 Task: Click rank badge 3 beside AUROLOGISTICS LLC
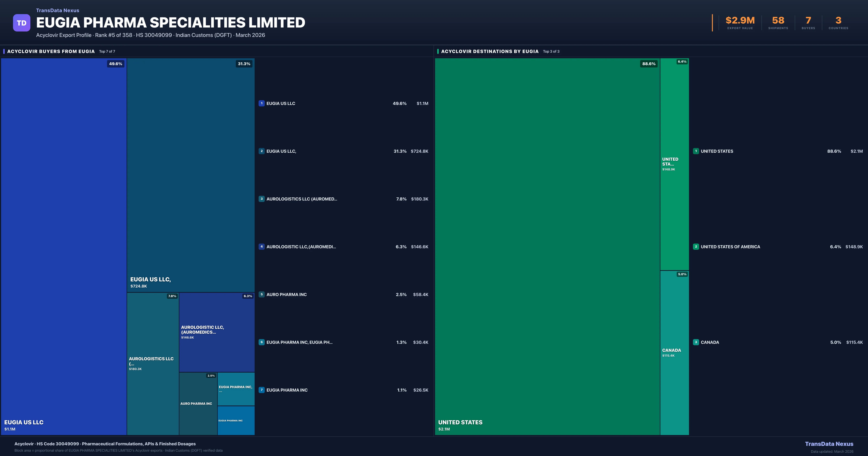(261, 199)
